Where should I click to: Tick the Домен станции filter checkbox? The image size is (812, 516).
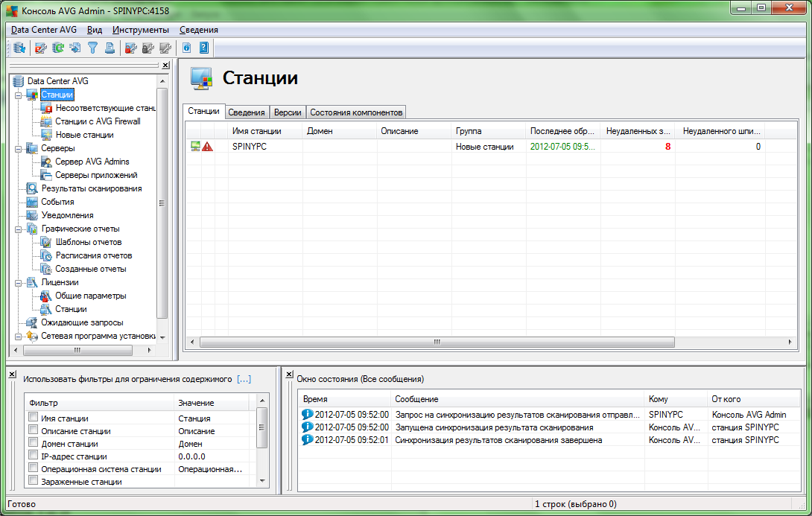click(33, 442)
